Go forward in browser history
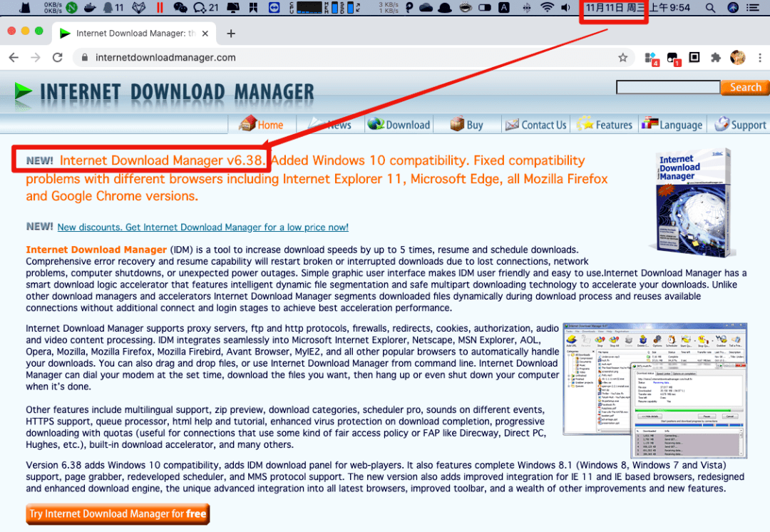The width and height of the screenshot is (770, 532). 36,58
